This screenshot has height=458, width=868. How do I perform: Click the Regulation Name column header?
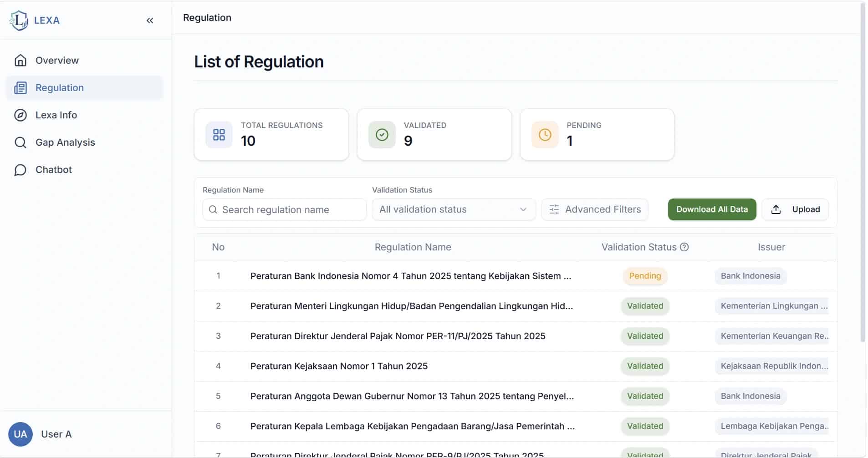pos(413,247)
